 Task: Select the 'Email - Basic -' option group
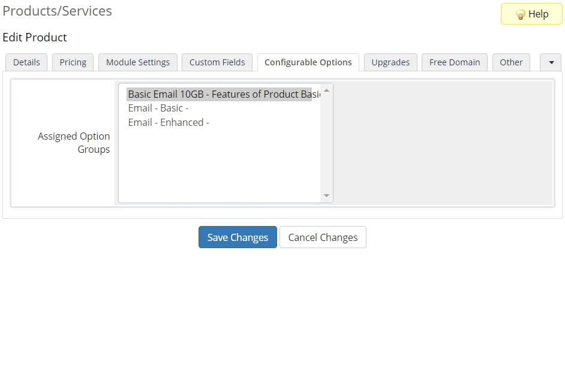[x=158, y=108]
